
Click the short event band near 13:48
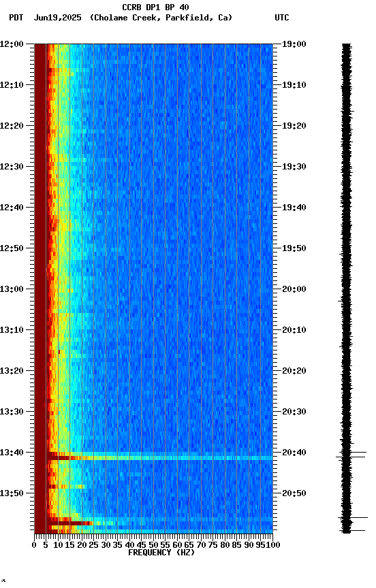[x=65, y=487]
